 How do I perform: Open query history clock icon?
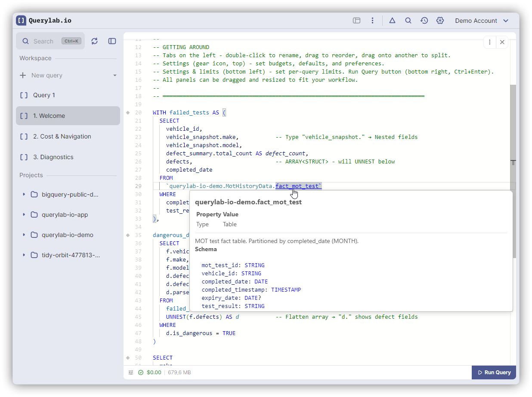424,21
